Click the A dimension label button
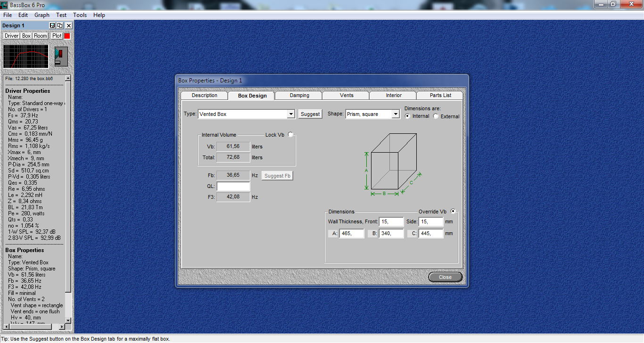The width and height of the screenshot is (644, 343). coord(333,233)
